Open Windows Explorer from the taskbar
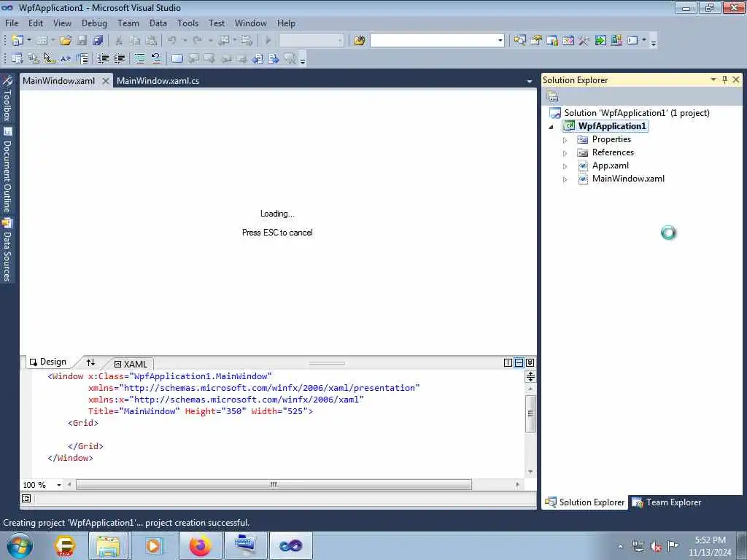This screenshot has height=560, width=747. click(x=108, y=545)
